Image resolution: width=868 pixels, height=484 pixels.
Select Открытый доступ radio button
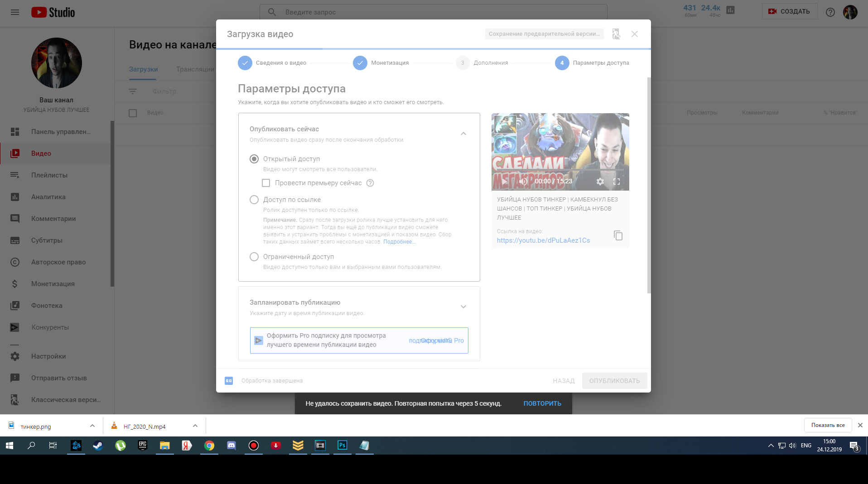254,159
